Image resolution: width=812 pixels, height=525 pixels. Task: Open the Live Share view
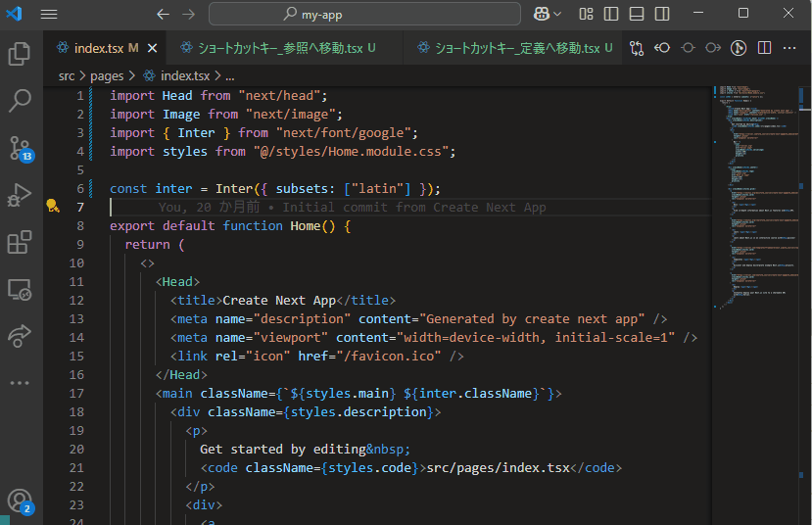tap(20, 336)
